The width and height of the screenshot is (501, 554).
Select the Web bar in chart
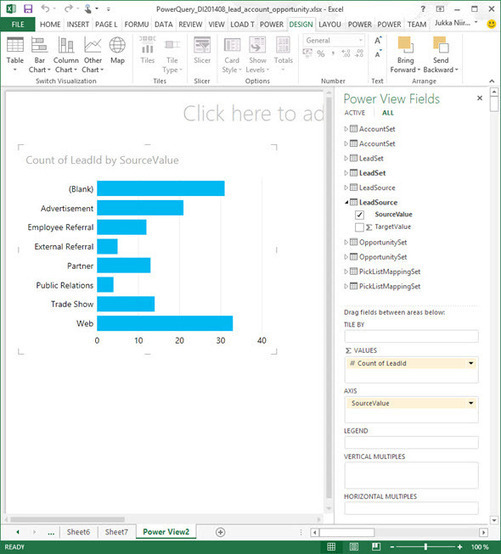(165, 323)
